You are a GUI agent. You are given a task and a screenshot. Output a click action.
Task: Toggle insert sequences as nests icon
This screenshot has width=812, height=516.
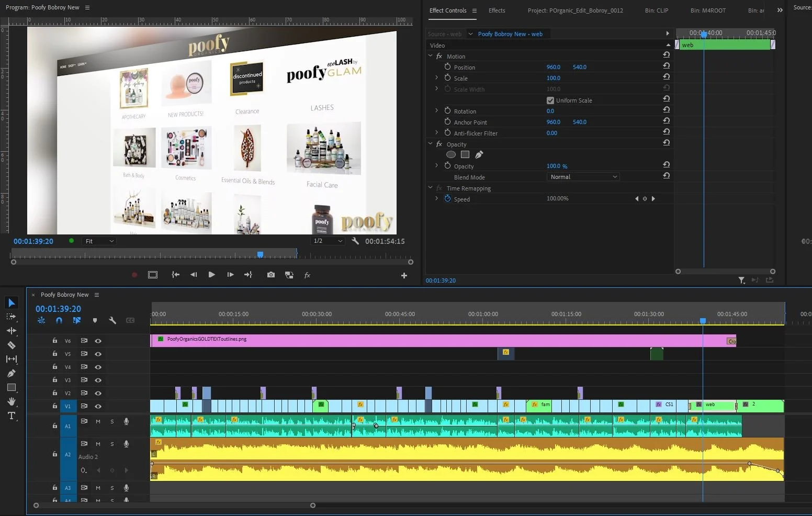tap(41, 320)
